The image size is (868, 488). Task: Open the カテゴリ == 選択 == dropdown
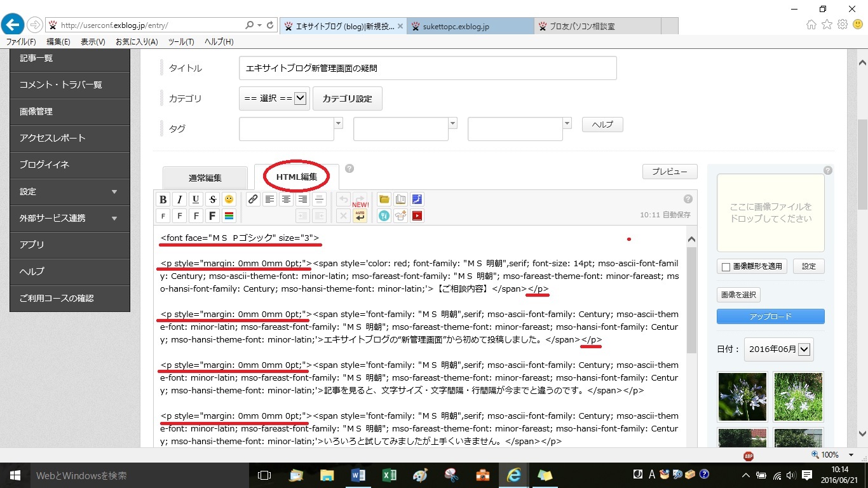point(274,98)
